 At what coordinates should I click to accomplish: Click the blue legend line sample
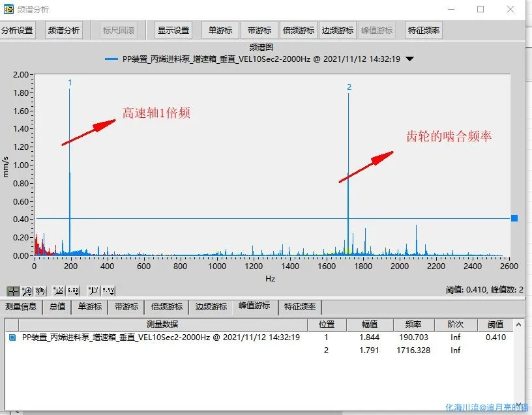111,59
